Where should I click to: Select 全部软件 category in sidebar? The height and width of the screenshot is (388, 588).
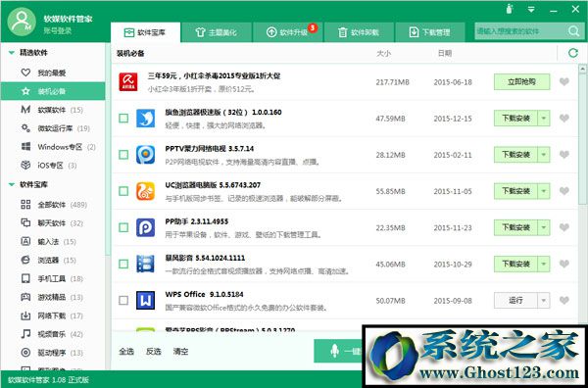[53, 205]
